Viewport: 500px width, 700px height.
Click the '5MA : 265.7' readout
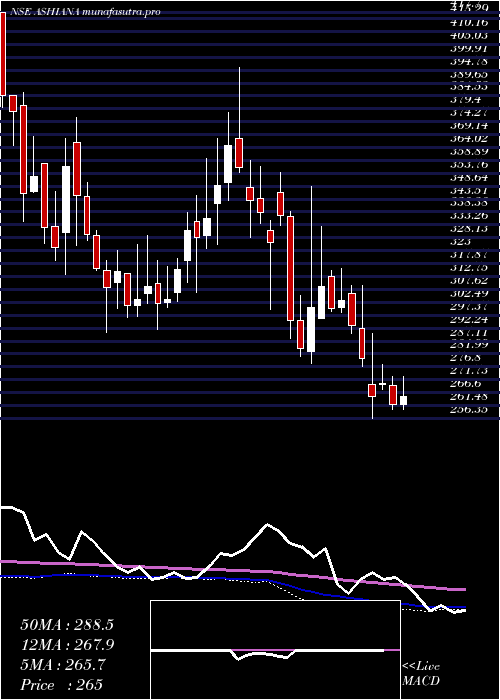[63, 665]
